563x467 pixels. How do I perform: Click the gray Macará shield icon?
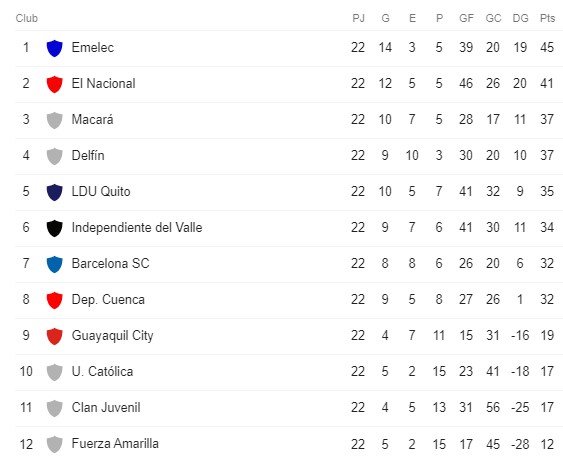coord(55,120)
